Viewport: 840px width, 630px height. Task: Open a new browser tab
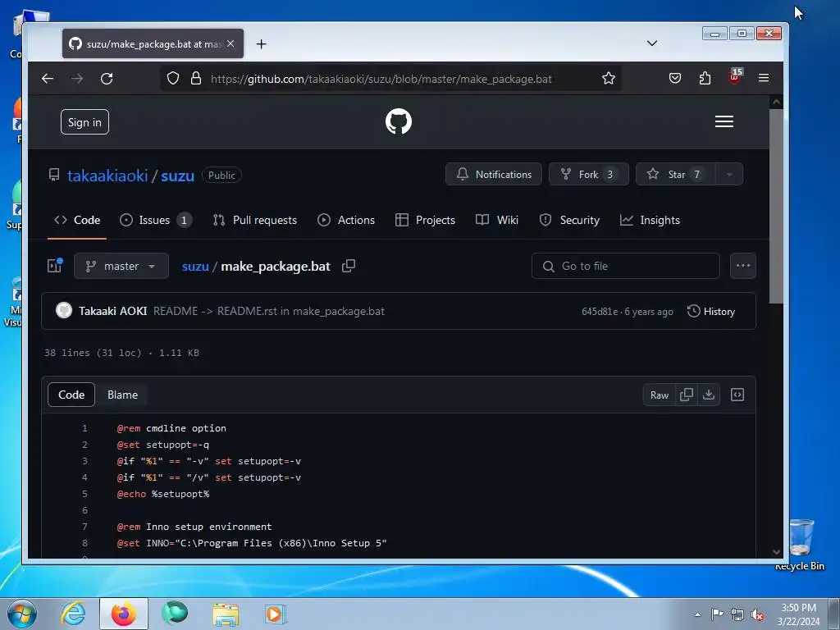tap(261, 44)
